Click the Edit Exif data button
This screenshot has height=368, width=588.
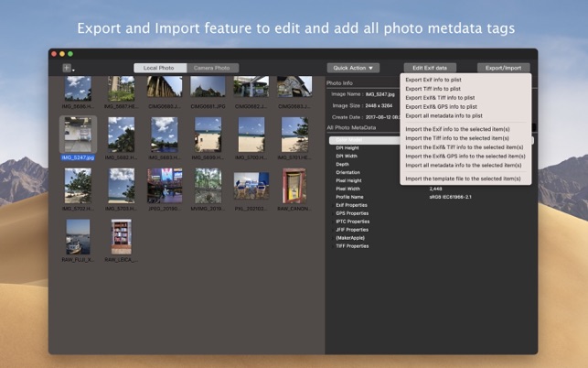tap(430, 68)
